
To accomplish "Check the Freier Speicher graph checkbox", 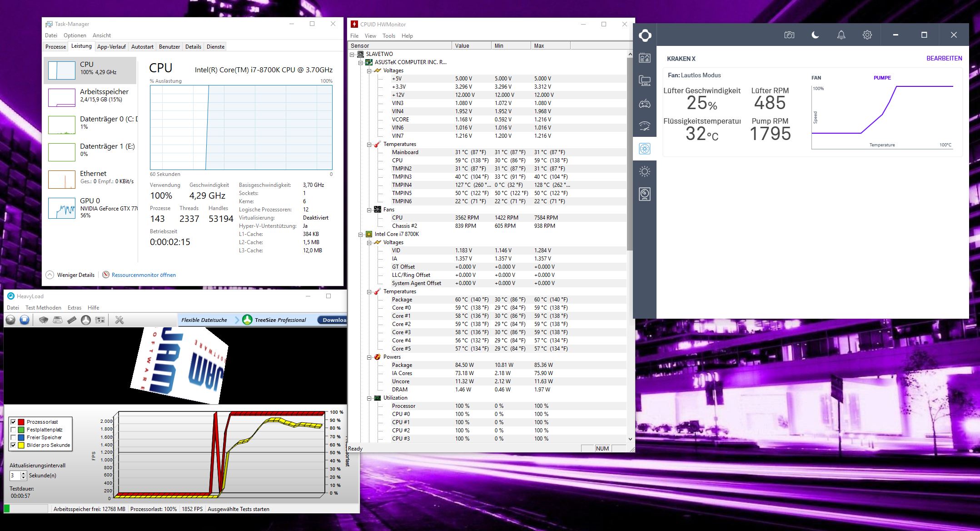I will (13, 437).
